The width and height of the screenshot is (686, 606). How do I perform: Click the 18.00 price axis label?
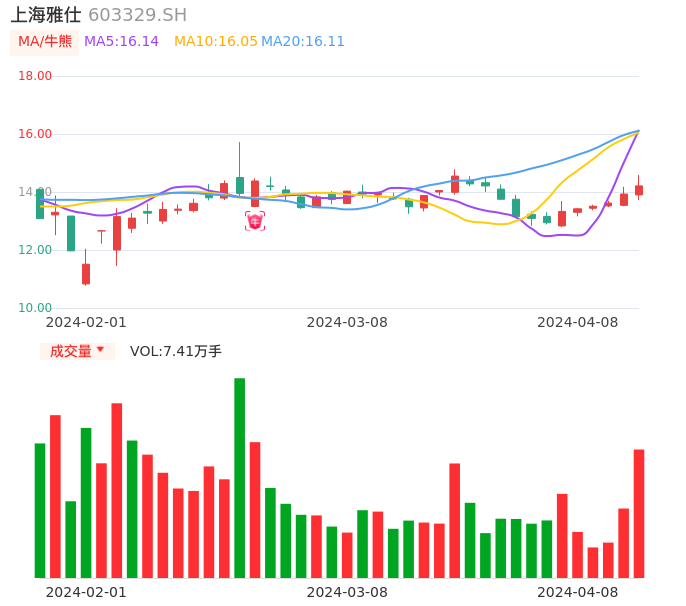click(35, 76)
